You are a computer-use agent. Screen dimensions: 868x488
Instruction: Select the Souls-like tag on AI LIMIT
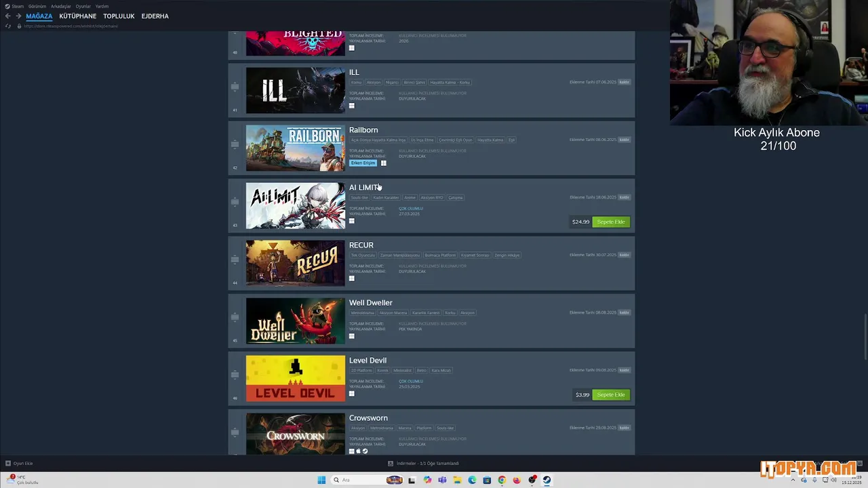click(x=359, y=198)
